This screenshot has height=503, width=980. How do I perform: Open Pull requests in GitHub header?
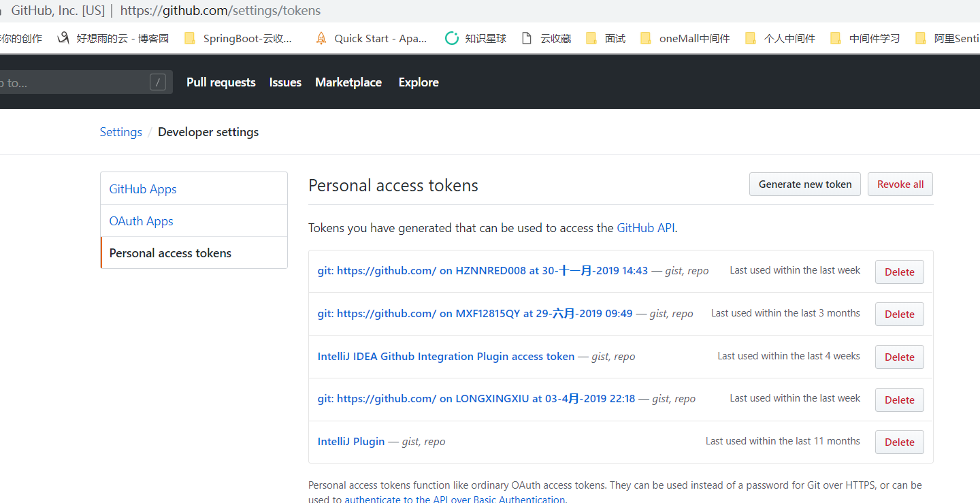(x=221, y=82)
